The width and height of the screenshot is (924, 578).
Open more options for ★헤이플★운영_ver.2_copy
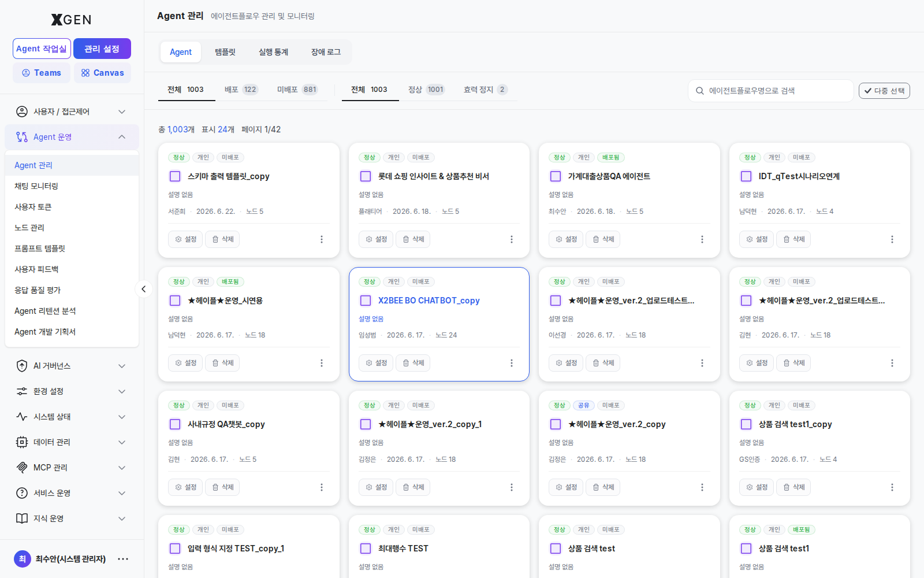pos(702,487)
